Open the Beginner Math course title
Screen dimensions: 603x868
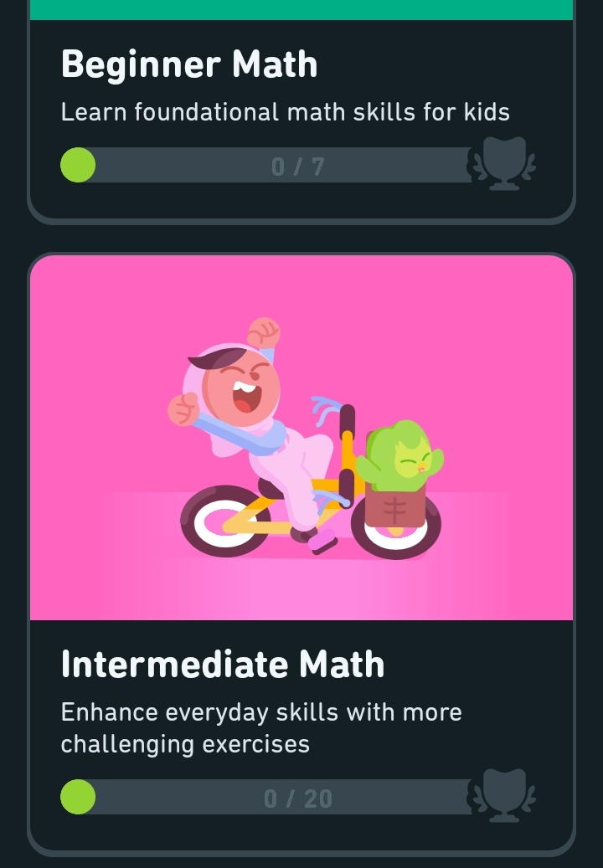coord(189,64)
